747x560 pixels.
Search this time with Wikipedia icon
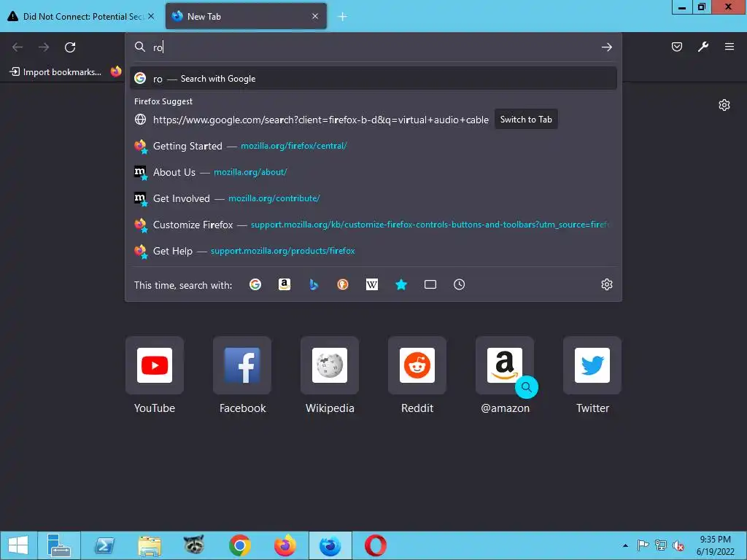(x=371, y=284)
